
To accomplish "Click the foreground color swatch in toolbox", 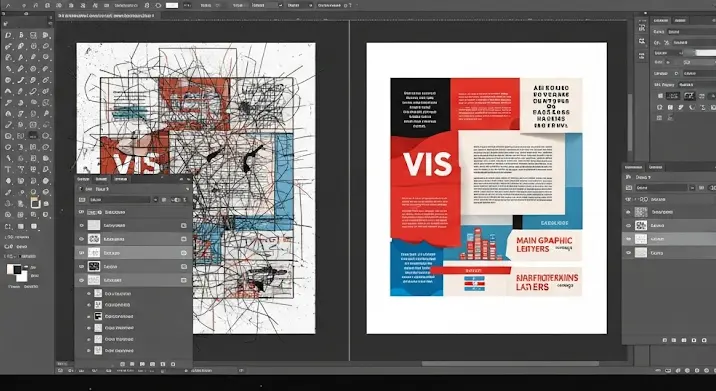I will (13, 269).
